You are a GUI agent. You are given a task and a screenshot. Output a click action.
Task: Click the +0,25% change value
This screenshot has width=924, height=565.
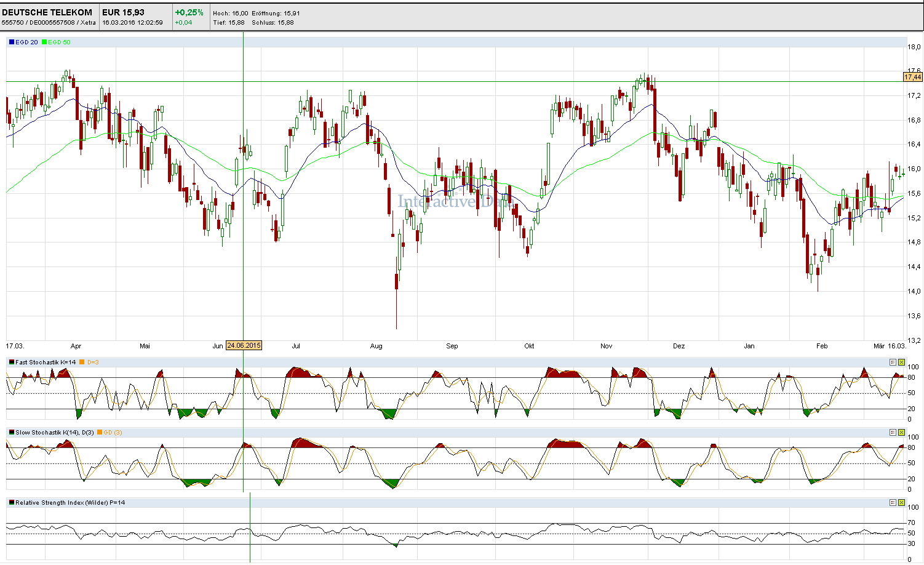(189, 12)
